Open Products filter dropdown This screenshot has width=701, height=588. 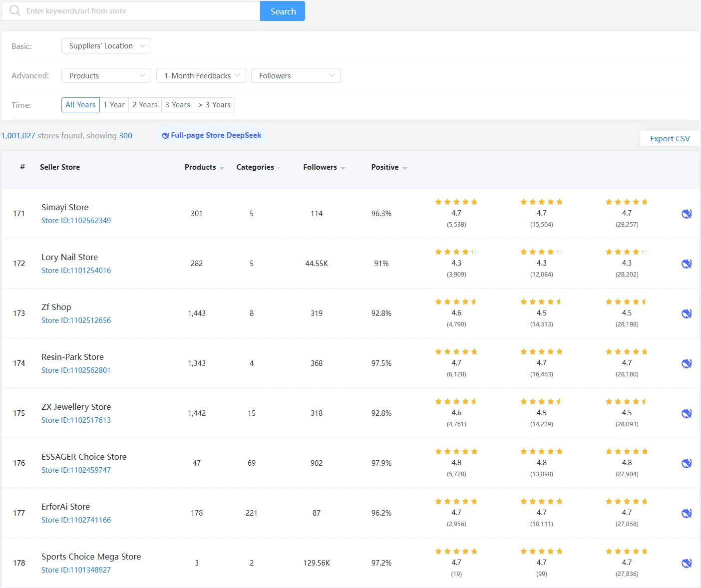point(106,75)
